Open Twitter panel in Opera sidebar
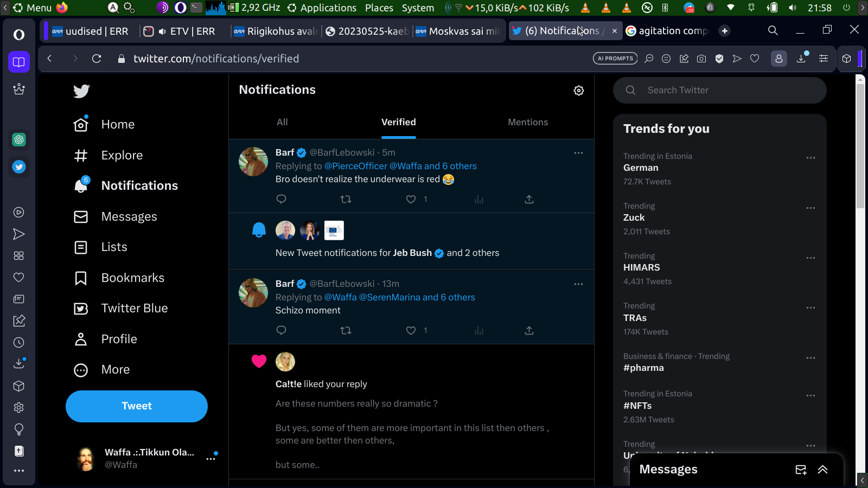 point(19,167)
